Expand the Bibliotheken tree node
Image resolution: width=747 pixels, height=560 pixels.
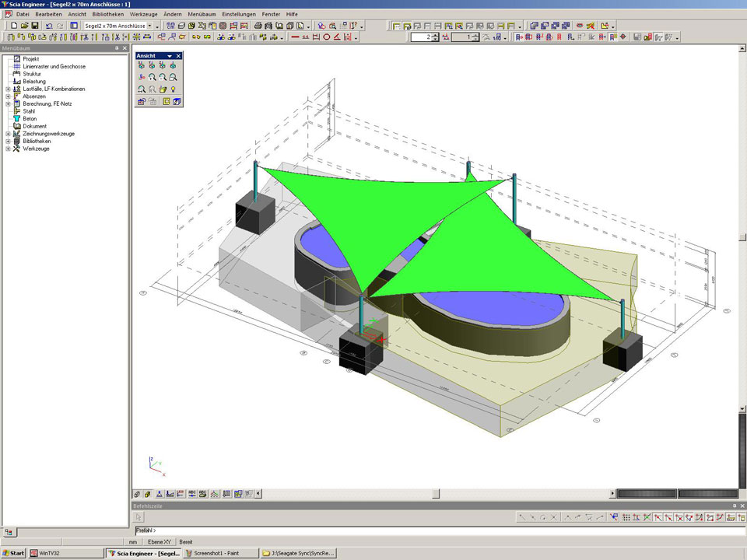coord(8,141)
